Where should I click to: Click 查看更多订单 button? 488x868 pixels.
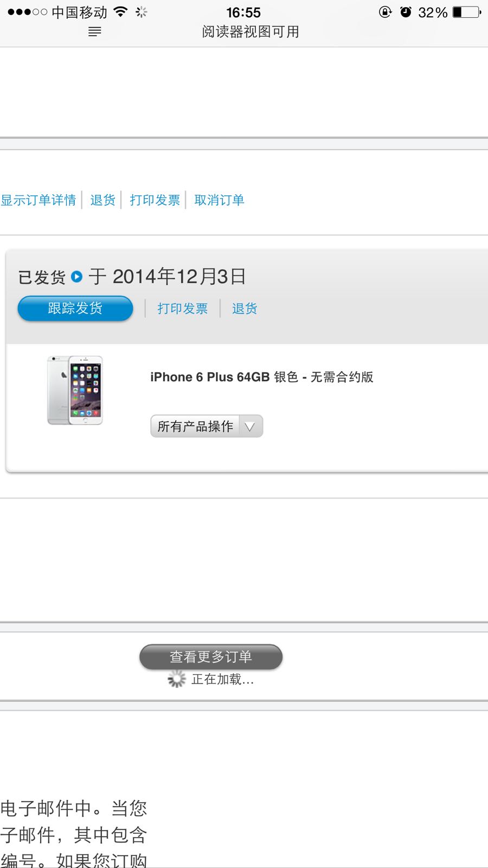click(x=211, y=657)
